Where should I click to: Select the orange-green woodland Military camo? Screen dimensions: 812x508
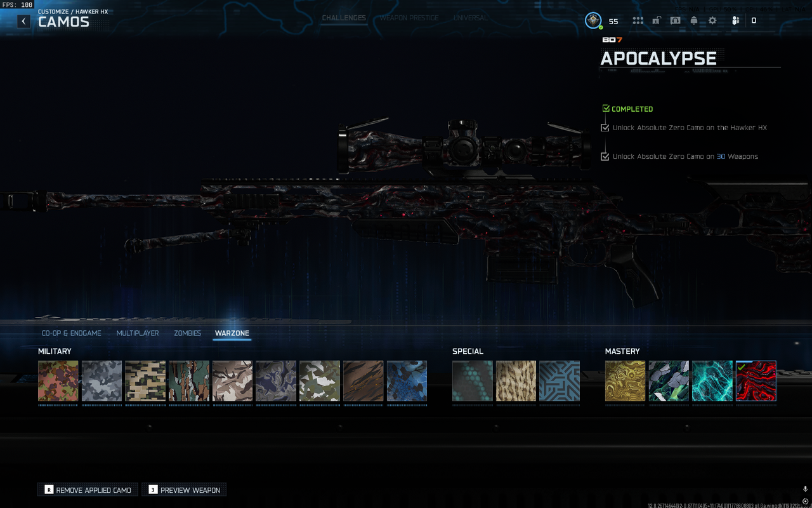coord(58,381)
